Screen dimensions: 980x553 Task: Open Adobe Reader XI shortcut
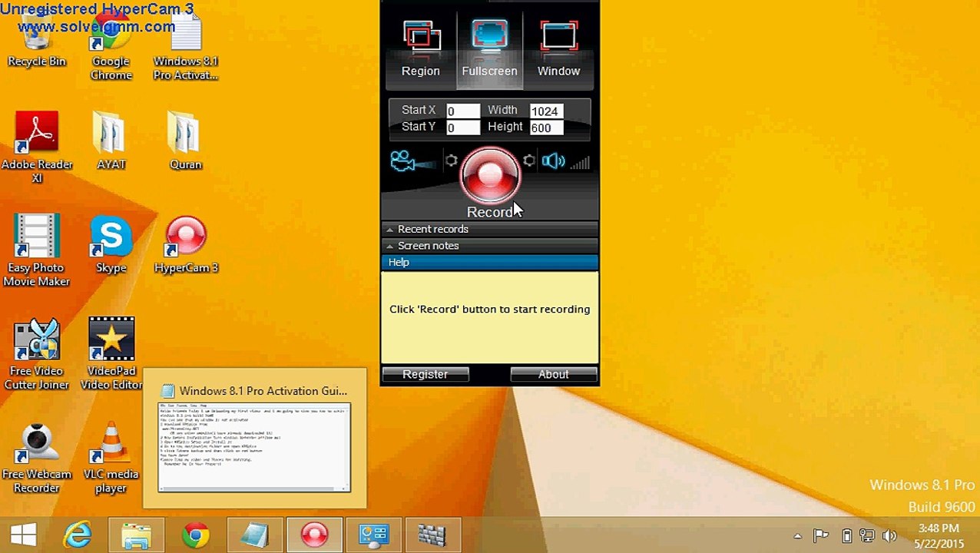[x=36, y=147]
